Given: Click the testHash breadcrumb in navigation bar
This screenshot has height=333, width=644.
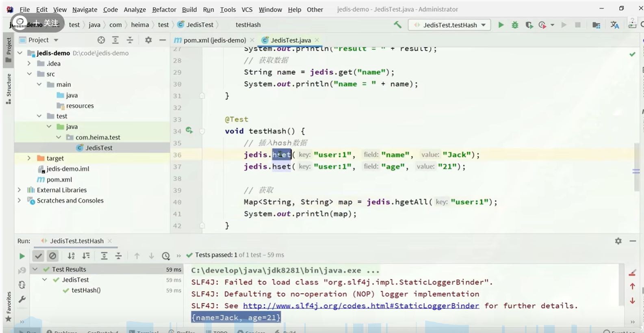Looking at the screenshot, I should pos(248,25).
